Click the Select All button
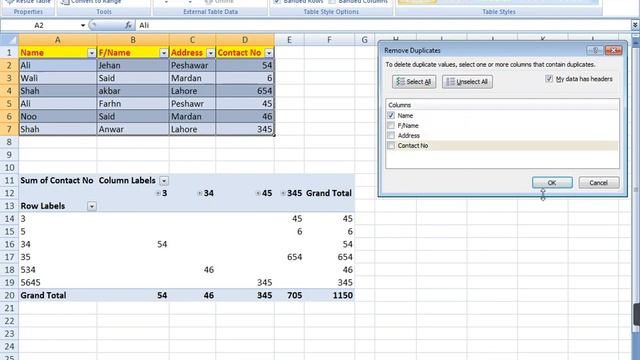The height and width of the screenshot is (360, 640). coord(414,82)
